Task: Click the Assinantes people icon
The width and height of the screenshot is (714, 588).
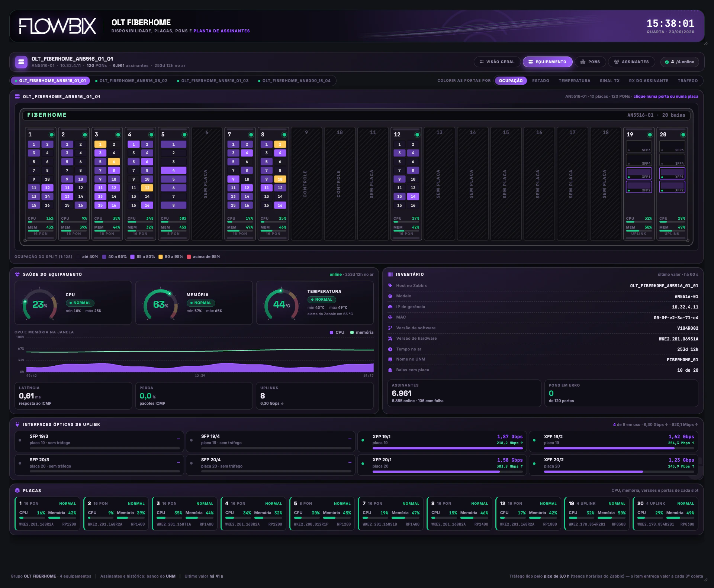Action: (617, 62)
